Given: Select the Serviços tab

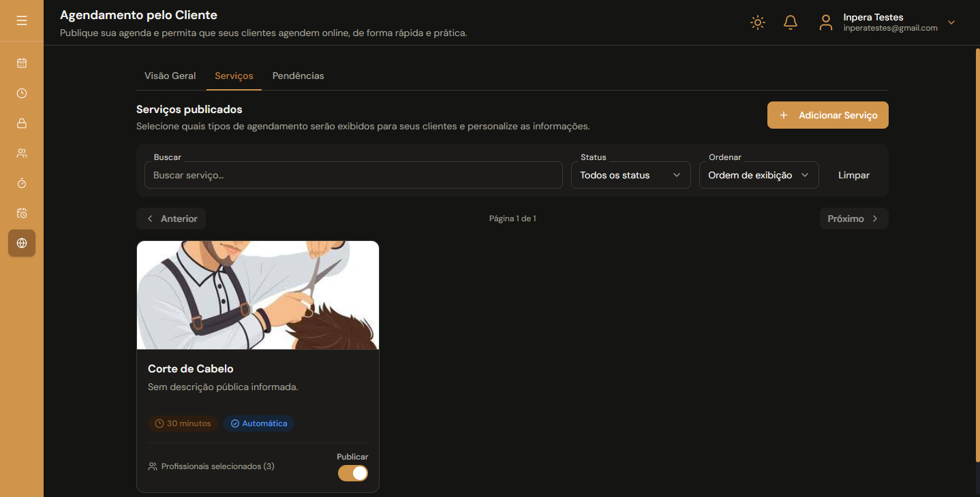Looking at the screenshot, I should point(234,76).
